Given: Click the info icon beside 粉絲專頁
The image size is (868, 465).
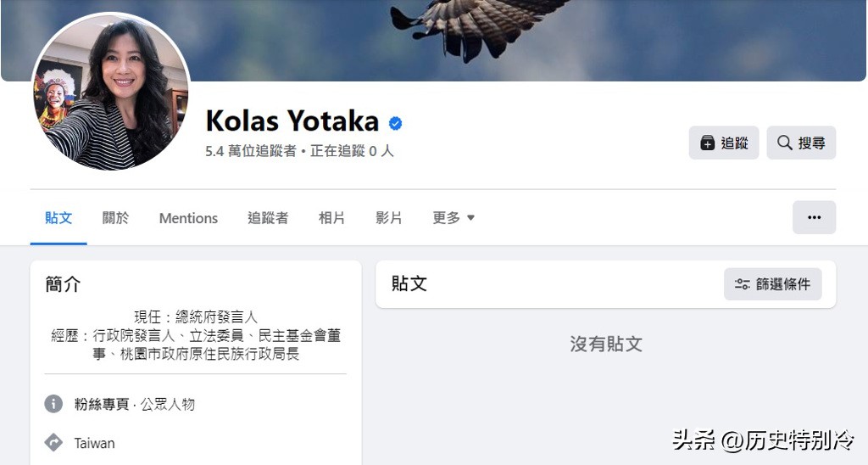Looking at the screenshot, I should (x=53, y=404).
